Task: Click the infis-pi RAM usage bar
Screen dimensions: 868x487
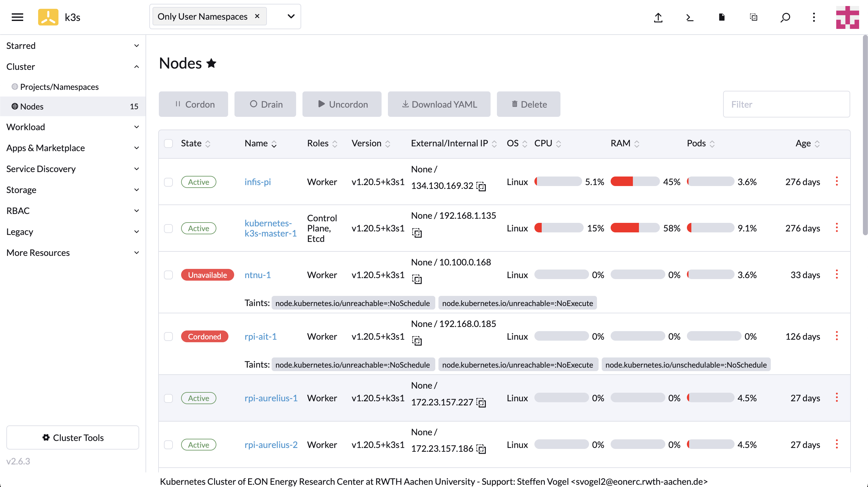Action: (x=635, y=182)
